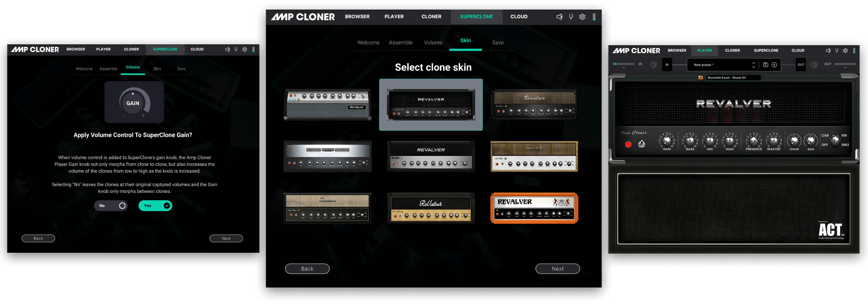Viewport: 868px width, 304px height.
Task: Click the tuner icon in the right Player window
Action: [x=837, y=50]
